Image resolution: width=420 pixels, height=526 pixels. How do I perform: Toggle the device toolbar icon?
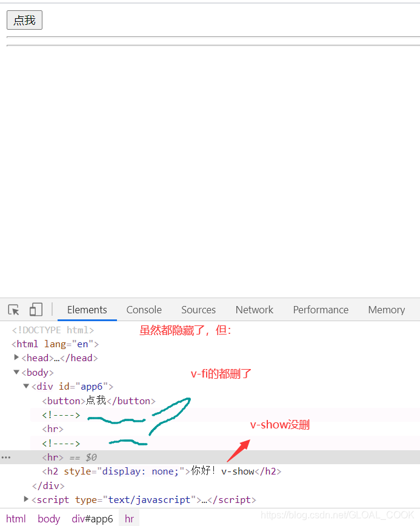tap(36, 310)
